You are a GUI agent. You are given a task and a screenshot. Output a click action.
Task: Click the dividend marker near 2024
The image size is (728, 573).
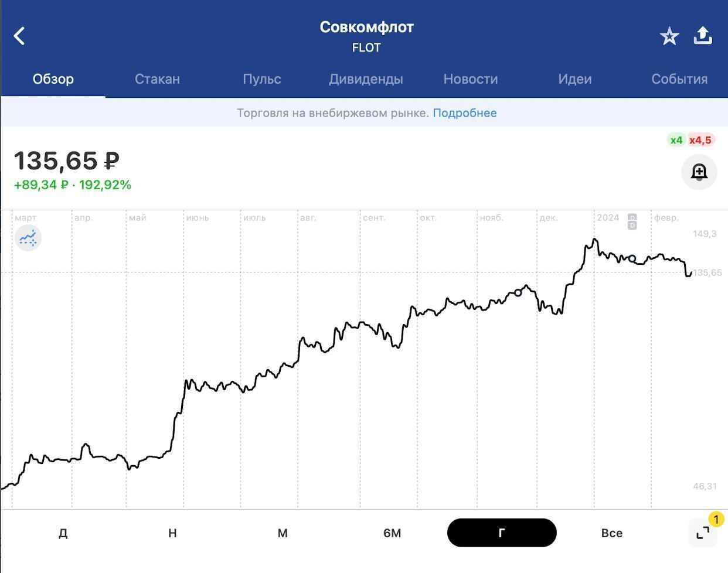632,222
